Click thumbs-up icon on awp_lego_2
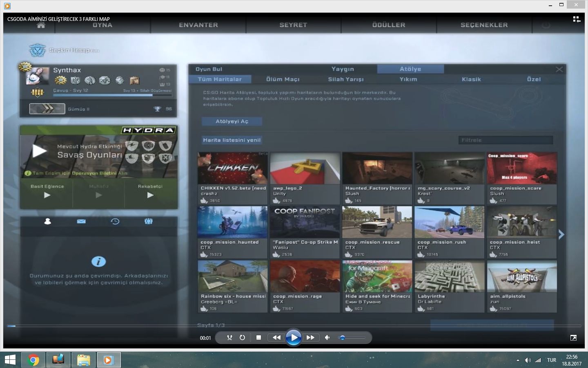The image size is (588, 368). [276, 200]
